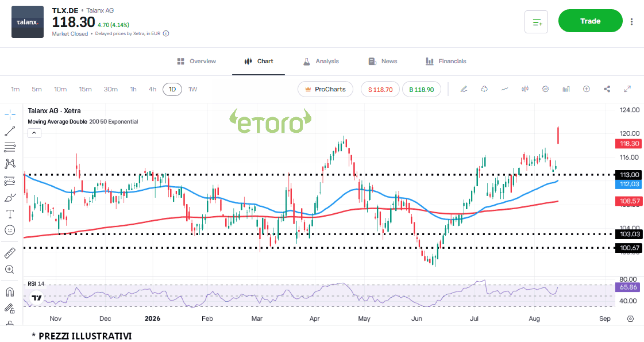The height and width of the screenshot is (342, 644).
Task: Go to the News tab
Action: pyautogui.click(x=383, y=62)
